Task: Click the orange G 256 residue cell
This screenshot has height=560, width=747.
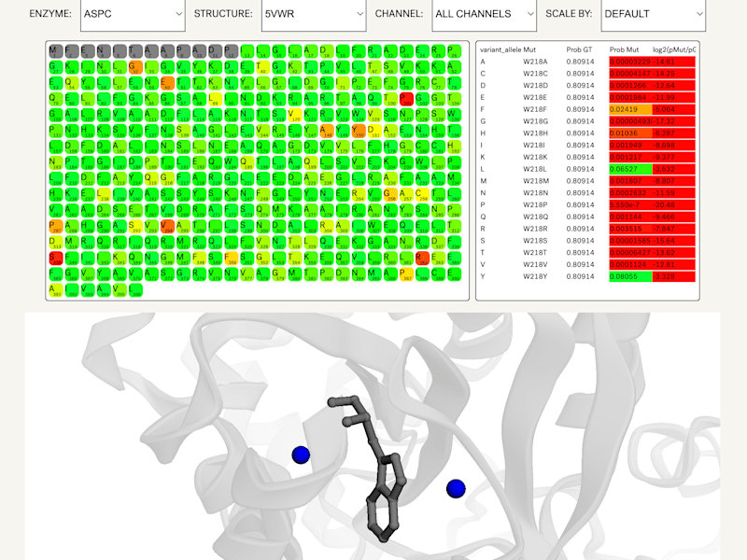Action: pos(390,194)
